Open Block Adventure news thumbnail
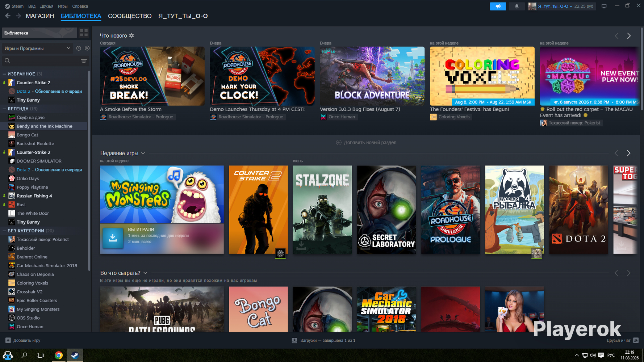Viewport: 644px width, 362px height. (x=372, y=76)
